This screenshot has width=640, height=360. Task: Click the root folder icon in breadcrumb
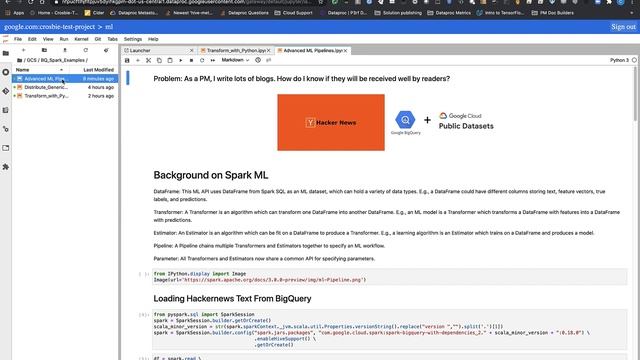20,60
